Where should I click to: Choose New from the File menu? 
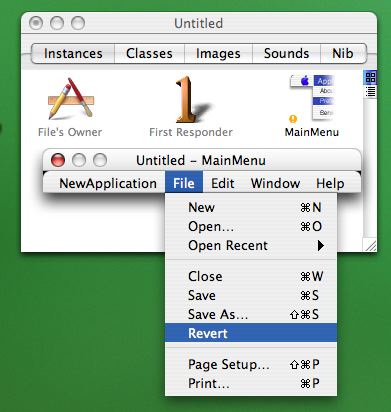[251, 207]
